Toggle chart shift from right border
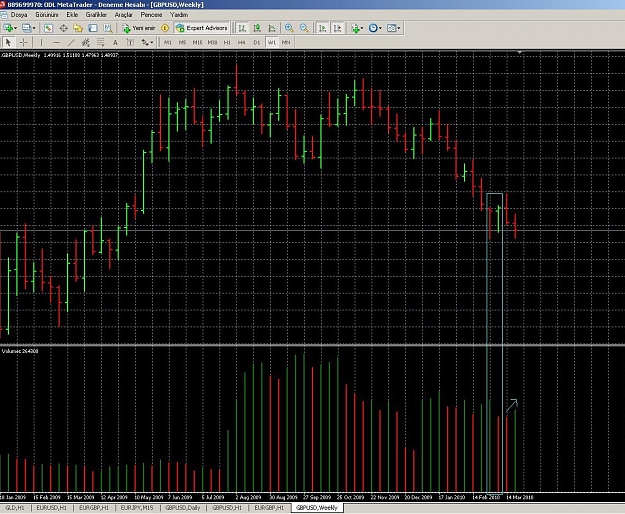Viewport: 625px width, 514px height. point(338,28)
